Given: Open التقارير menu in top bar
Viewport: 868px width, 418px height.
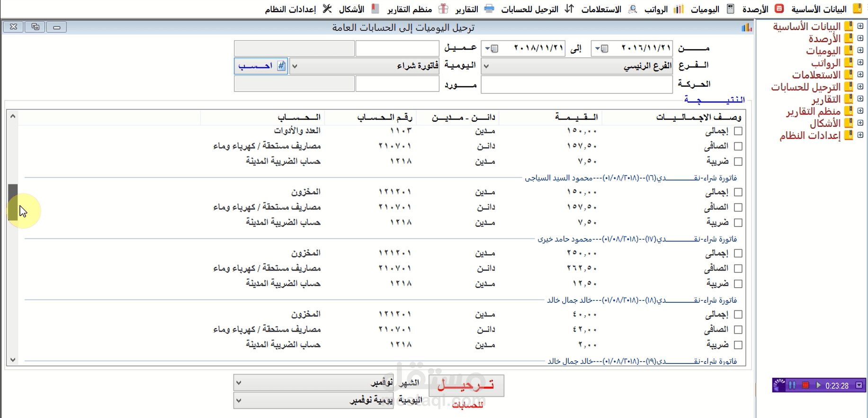Looking at the screenshot, I should pos(466,9).
